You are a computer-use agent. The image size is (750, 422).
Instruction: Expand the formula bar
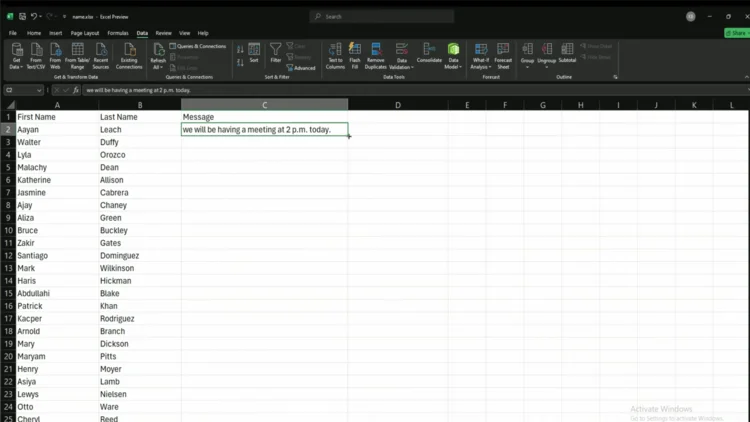point(748,90)
